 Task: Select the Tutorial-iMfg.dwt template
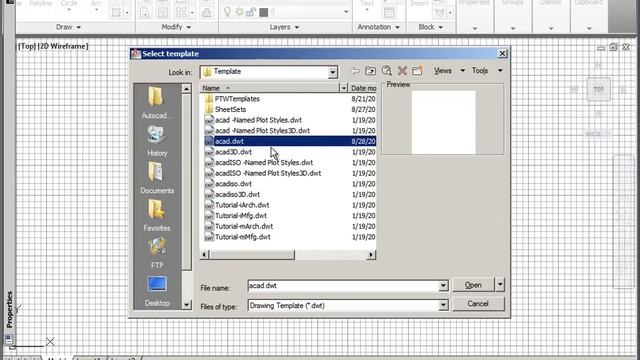(x=241, y=216)
